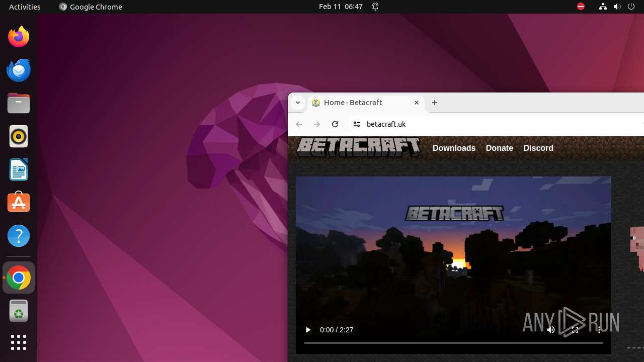This screenshot has height=362, width=644.
Task: Open the Downloads page link
Action: [x=454, y=148]
